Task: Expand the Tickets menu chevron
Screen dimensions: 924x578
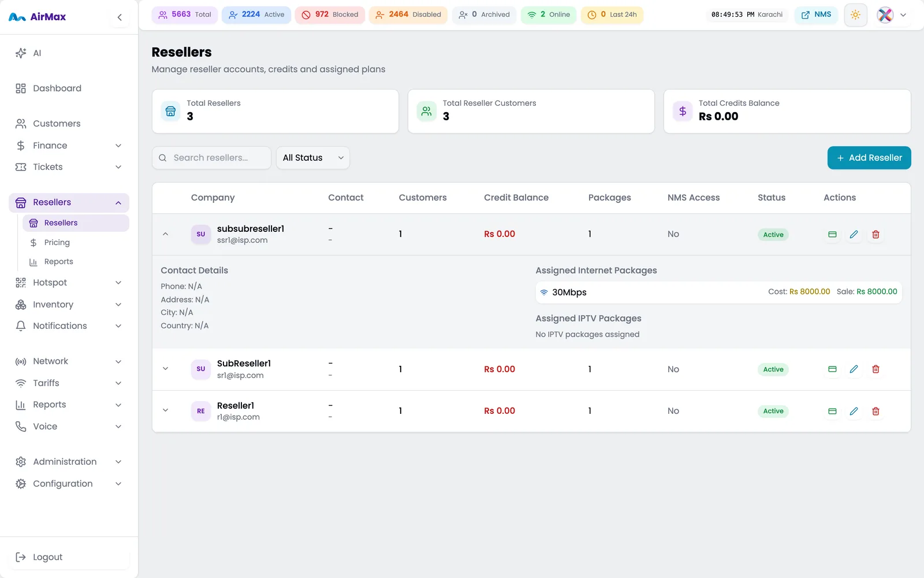Action: (118, 167)
